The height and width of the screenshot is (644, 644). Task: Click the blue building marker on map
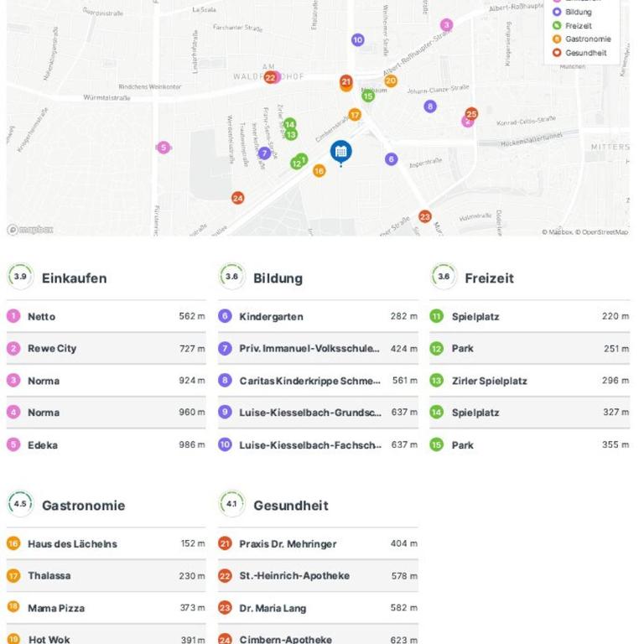[x=340, y=152]
